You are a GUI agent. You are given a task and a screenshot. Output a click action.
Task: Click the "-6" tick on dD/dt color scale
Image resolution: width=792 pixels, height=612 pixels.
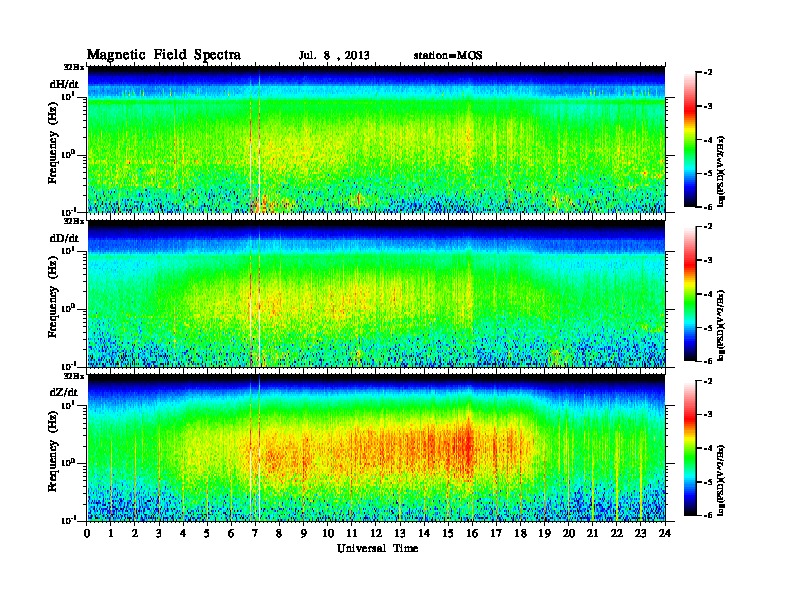pos(708,361)
